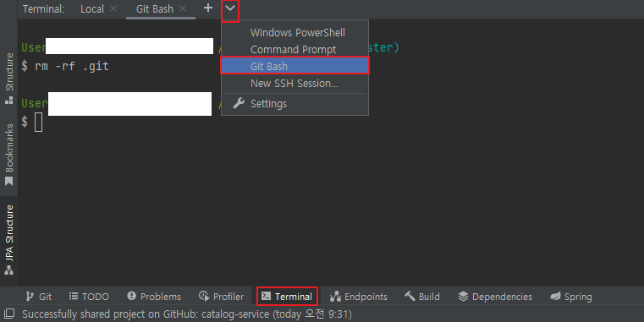Open the Bookmarks side panel
This screenshot has height=322, width=644.
tap(9, 155)
